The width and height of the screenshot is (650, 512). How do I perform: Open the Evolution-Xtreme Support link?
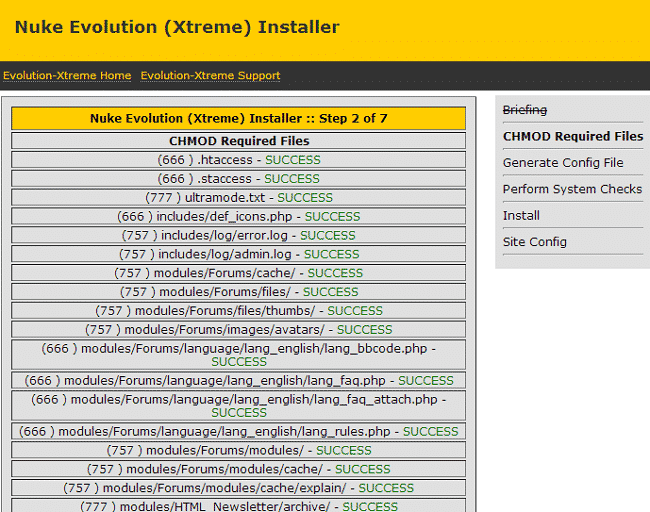[210, 76]
